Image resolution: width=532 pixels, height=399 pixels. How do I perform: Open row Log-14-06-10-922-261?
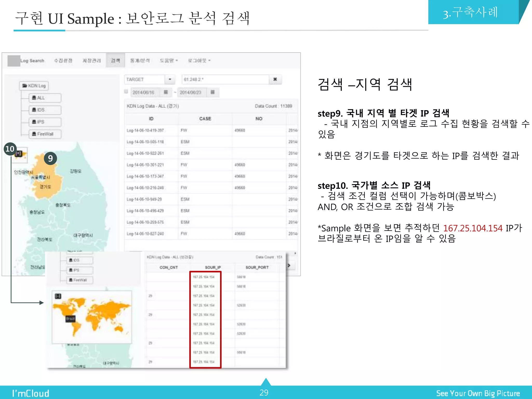pyautogui.click(x=211, y=153)
